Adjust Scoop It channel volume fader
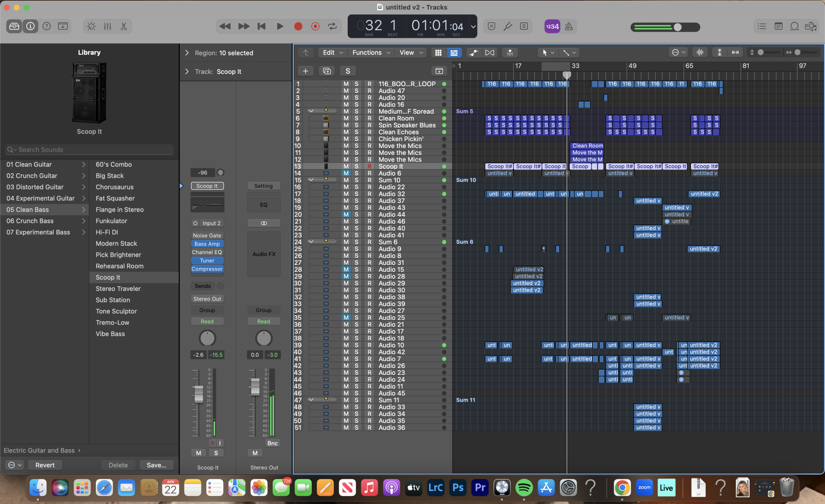The width and height of the screenshot is (825, 504). pyautogui.click(x=199, y=394)
